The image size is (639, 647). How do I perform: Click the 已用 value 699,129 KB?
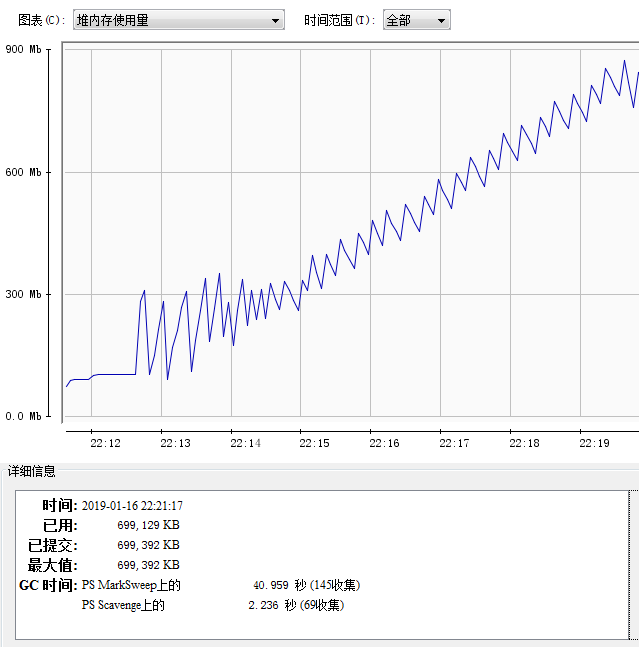[148, 525]
